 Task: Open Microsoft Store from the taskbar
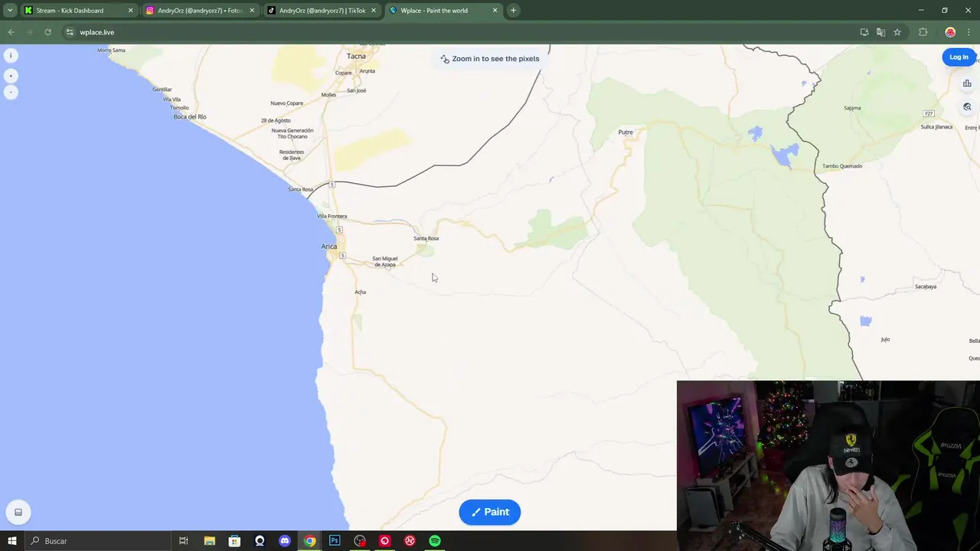click(234, 541)
